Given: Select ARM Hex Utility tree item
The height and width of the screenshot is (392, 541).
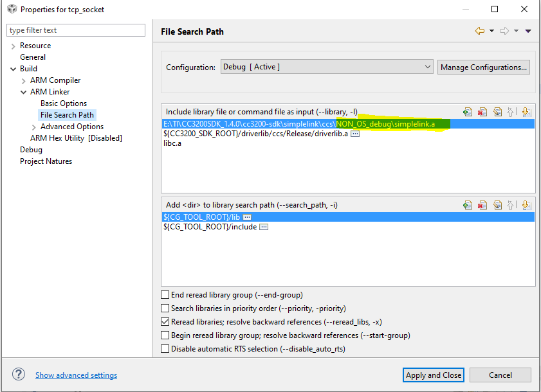Looking at the screenshot, I should click(76, 138).
